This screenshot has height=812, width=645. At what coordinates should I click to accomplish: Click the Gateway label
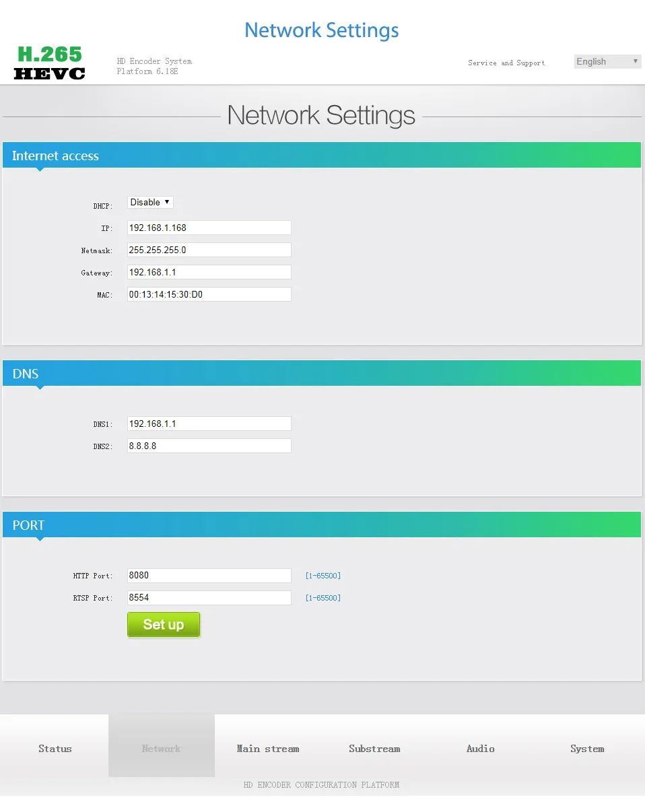(x=97, y=273)
